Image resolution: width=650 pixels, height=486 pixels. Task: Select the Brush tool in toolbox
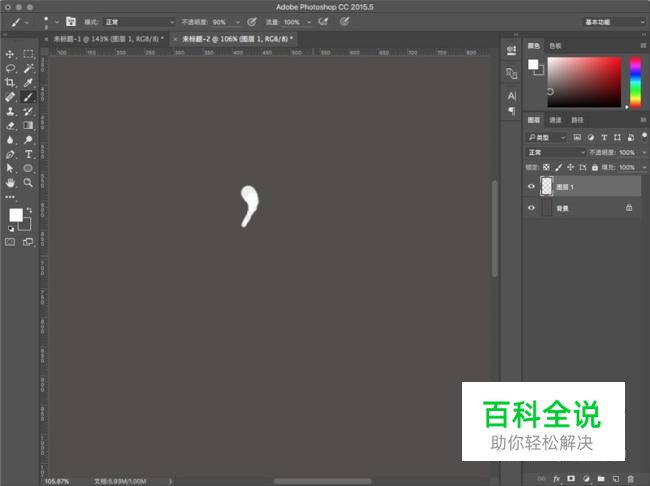[28, 97]
